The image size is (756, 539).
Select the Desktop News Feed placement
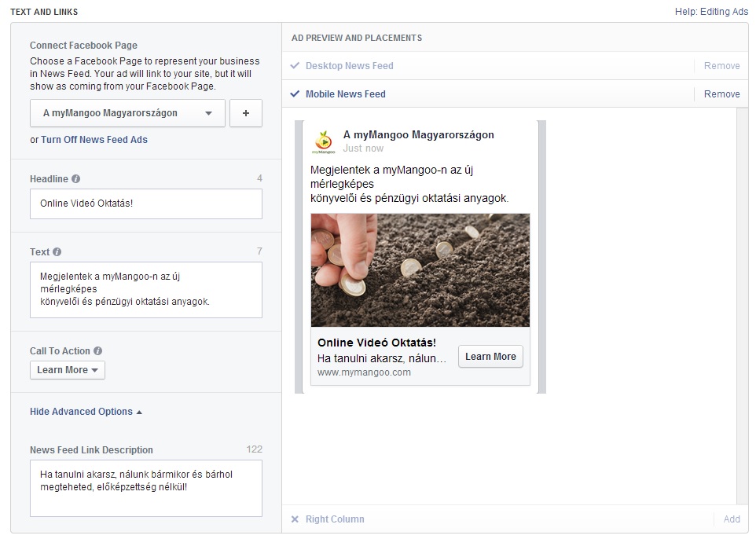click(x=350, y=65)
